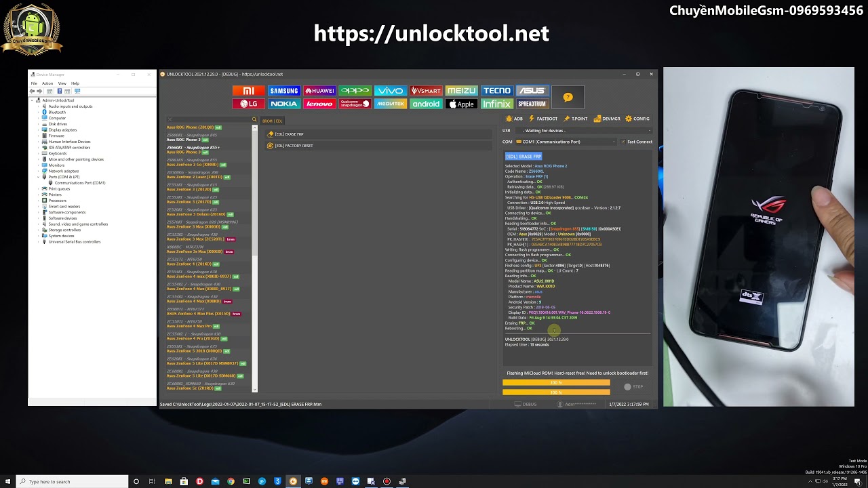
Task: Toggle the Fast Connect checkbox
Action: (623, 142)
